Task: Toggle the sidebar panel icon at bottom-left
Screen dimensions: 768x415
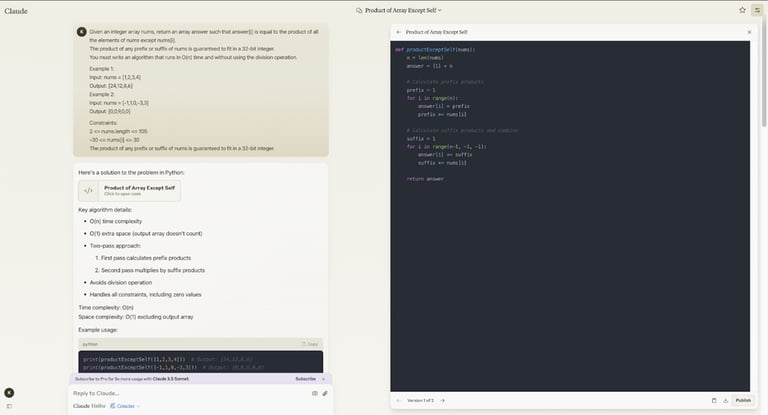Action: pos(9,407)
